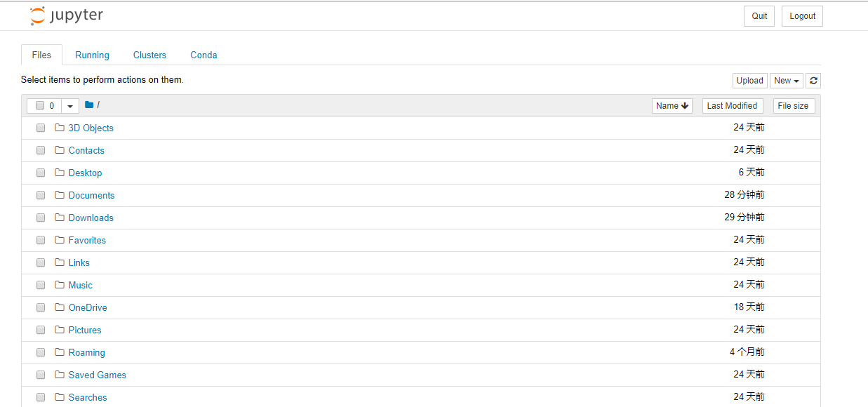The image size is (868, 407).
Task: Click the folder icon beside OneDrive
Action: point(60,307)
